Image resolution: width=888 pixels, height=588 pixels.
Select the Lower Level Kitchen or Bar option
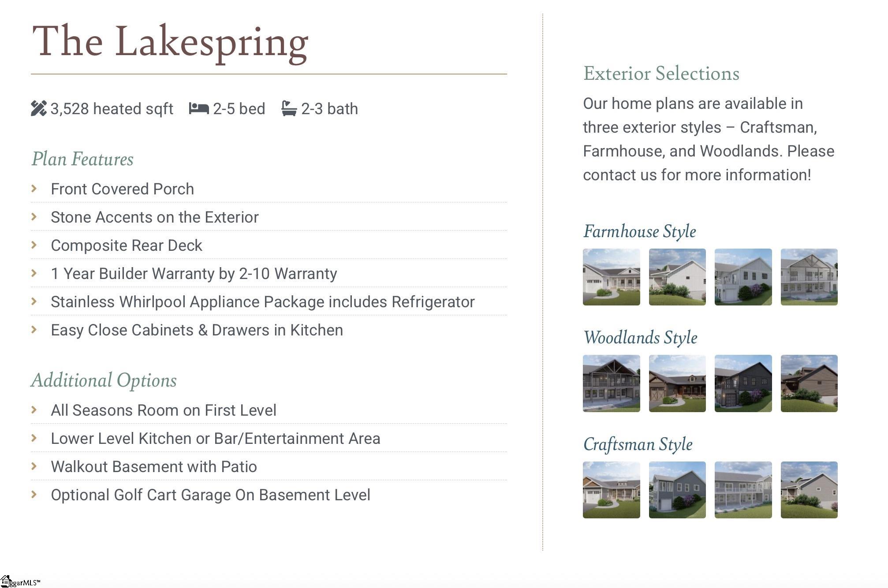[215, 439]
